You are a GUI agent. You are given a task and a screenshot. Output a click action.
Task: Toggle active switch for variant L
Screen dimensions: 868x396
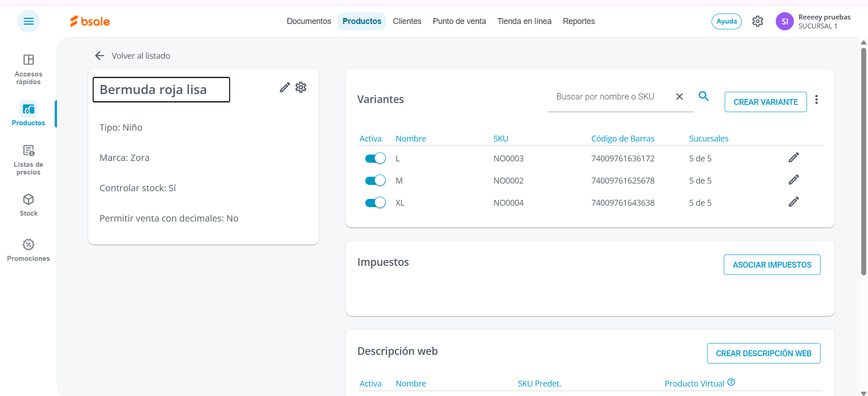(375, 158)
